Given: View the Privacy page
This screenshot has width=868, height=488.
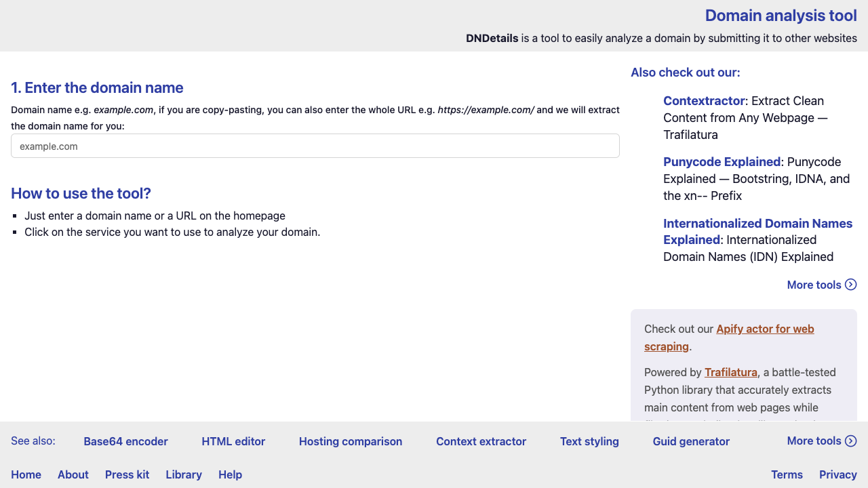Looking at the screenshot, I should (x=837, y=474).
